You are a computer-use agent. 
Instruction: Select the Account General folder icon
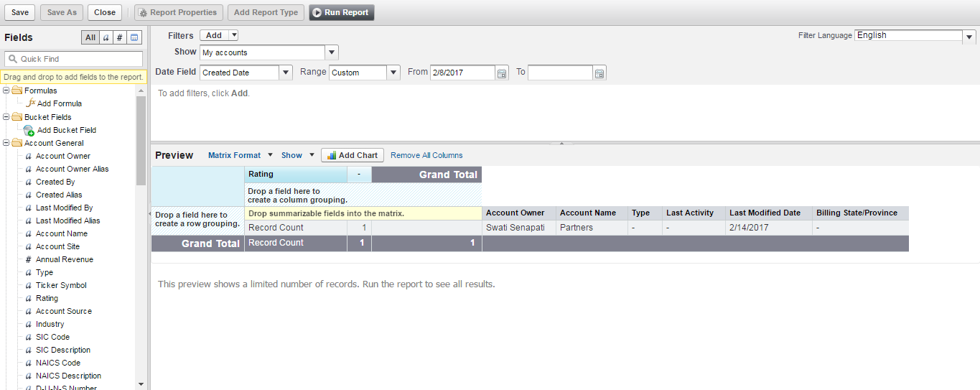[x=17, y=142]
